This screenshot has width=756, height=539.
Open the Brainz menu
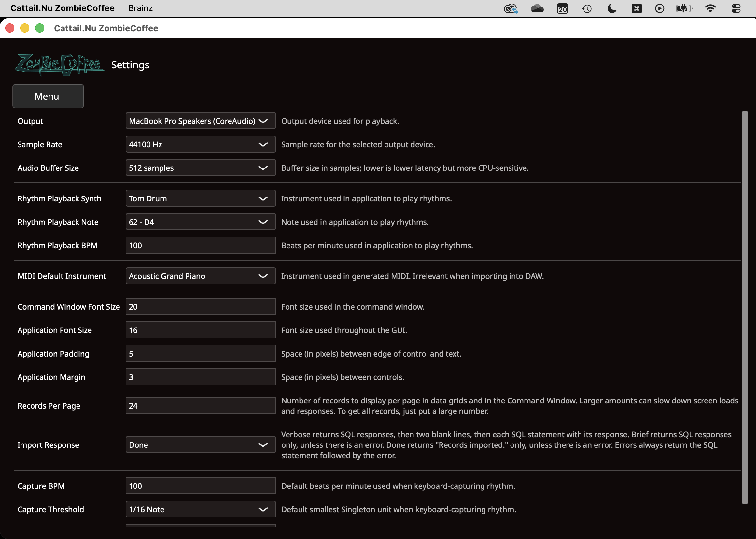coord(141,8)
